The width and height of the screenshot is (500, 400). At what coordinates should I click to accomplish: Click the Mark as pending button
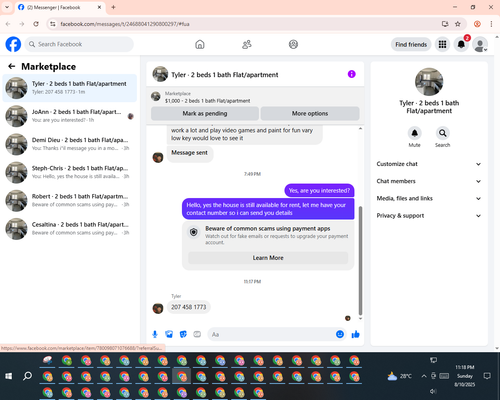(205, 113)
